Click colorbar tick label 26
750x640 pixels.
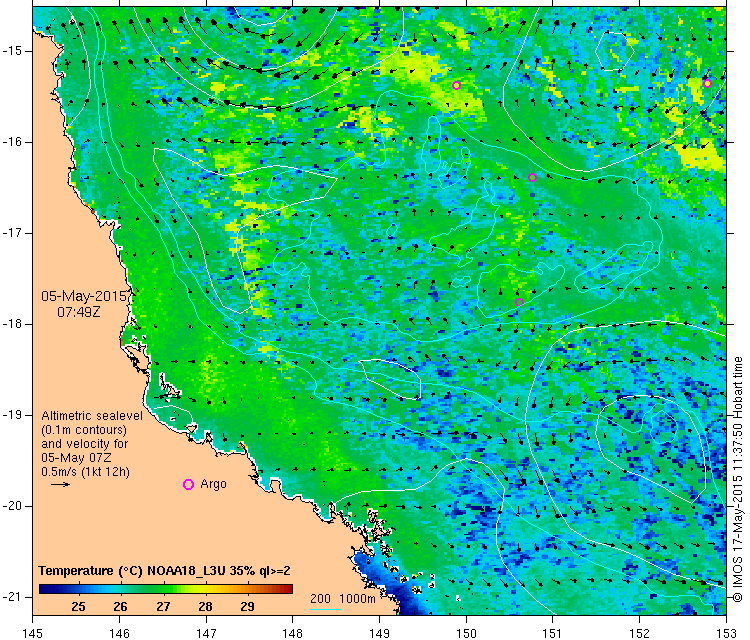121,607
